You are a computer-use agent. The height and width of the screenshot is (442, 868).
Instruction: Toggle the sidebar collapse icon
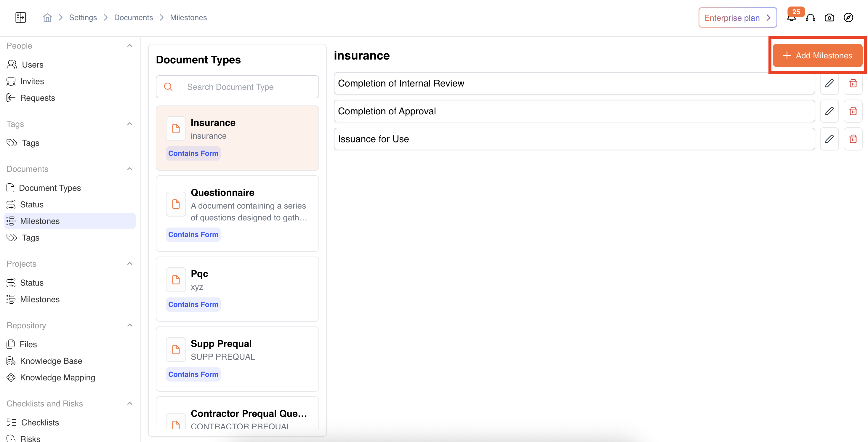pos(20,17)
